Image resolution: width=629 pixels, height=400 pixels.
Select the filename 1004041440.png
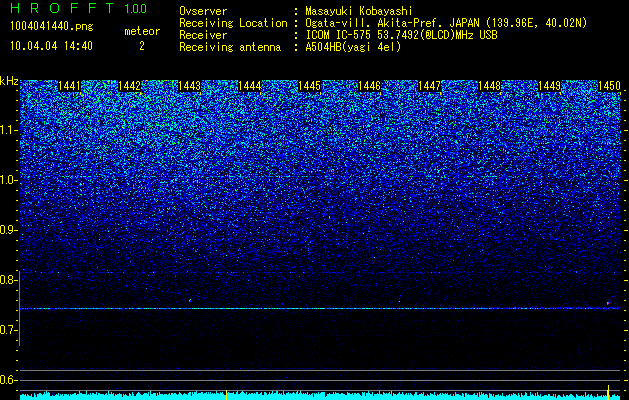tap(52, 27)
